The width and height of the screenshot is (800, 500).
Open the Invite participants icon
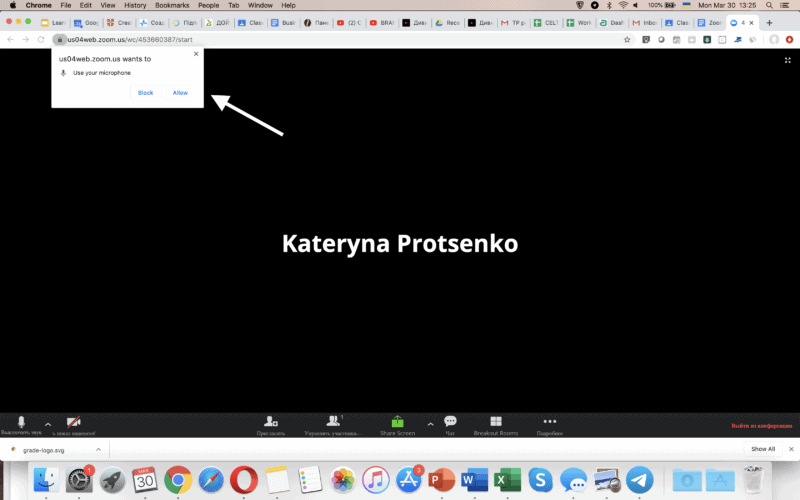click(x=270, y=423)
